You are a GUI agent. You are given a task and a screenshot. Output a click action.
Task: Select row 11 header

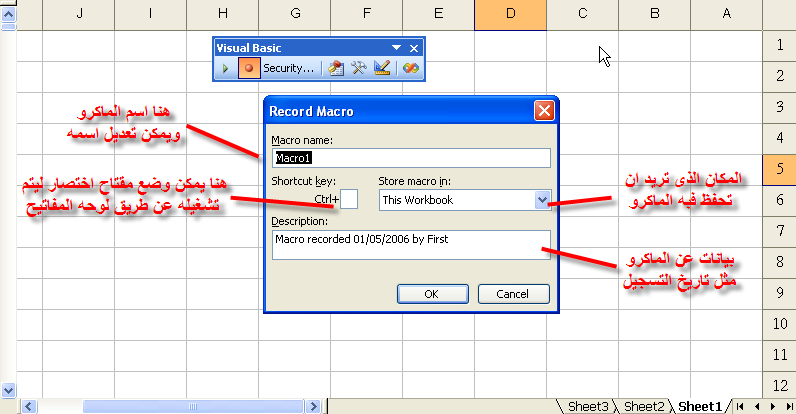pyautogui.click(x=779, y=355)
